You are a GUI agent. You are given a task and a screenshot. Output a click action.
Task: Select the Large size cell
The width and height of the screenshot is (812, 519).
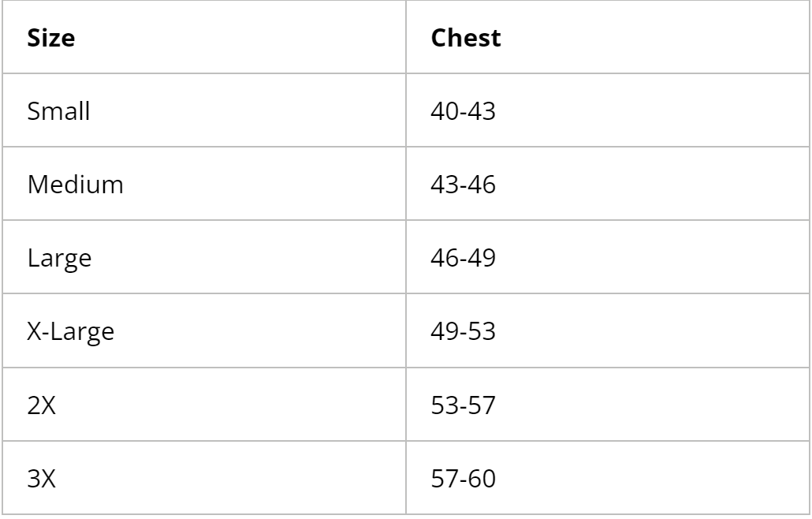(59, 258)
